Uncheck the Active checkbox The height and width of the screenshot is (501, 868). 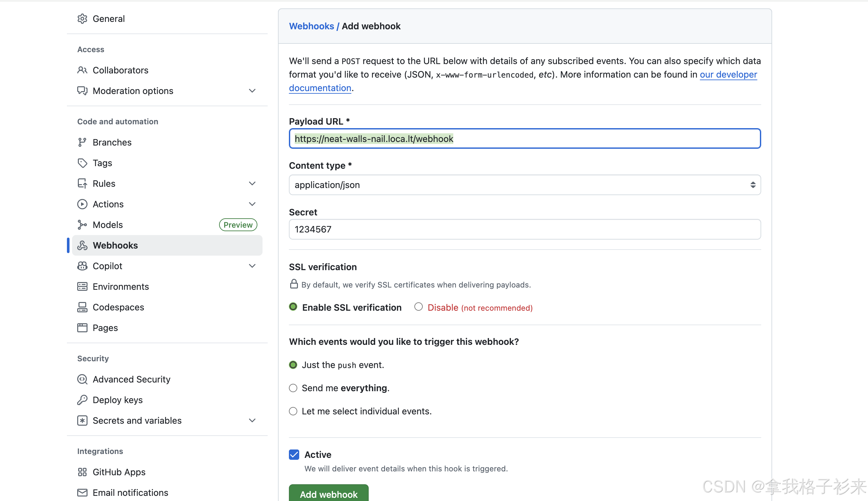(x=294, y=455)
